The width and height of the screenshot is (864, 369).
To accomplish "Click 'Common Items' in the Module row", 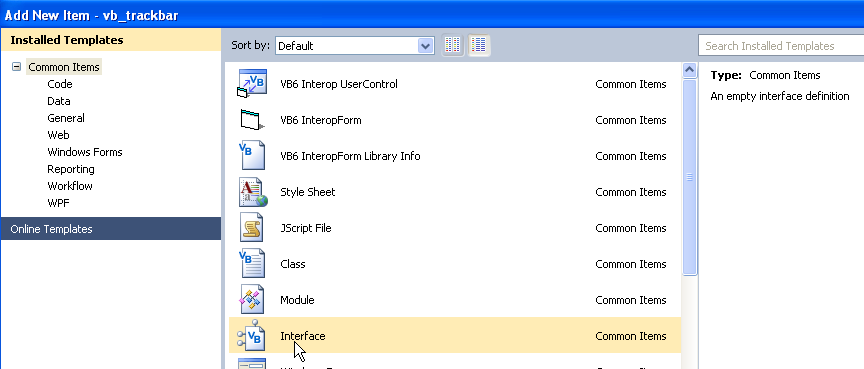I will pos(631,300).
